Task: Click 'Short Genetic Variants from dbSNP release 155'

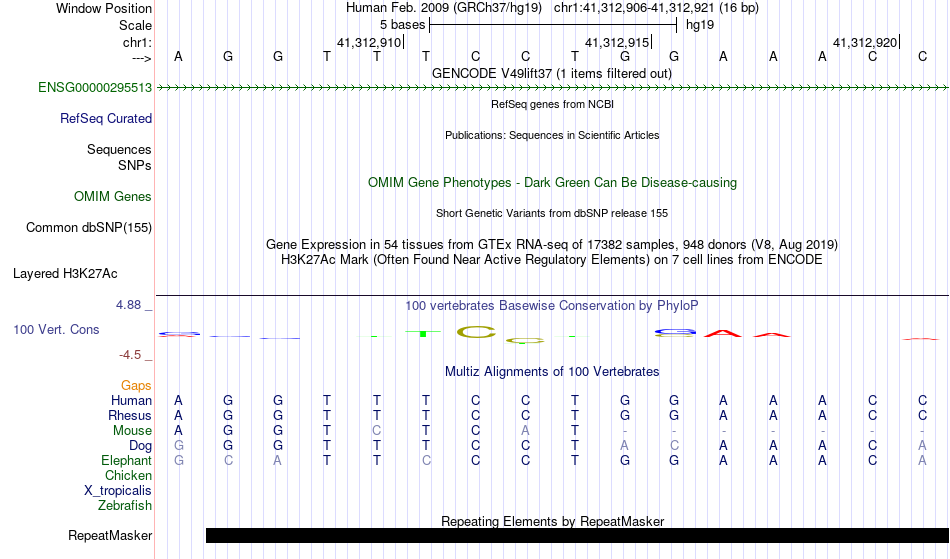Action: 552,213
